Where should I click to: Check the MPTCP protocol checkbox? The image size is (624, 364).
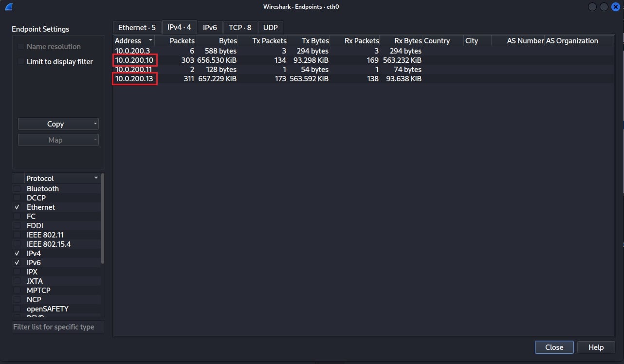pos(17,291)
